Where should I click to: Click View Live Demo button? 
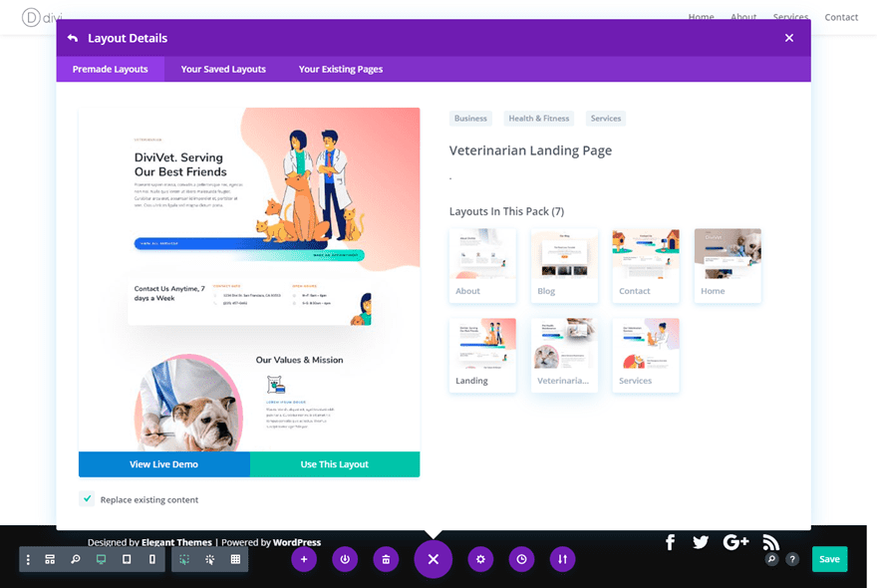(163, 464)
